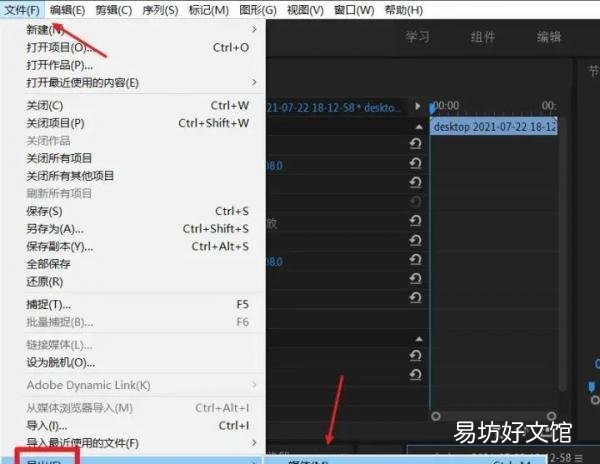Open the 文件(F) menu
Image resolution: width=600 pixels, height=464 pixels.
(x=22, y=10)
